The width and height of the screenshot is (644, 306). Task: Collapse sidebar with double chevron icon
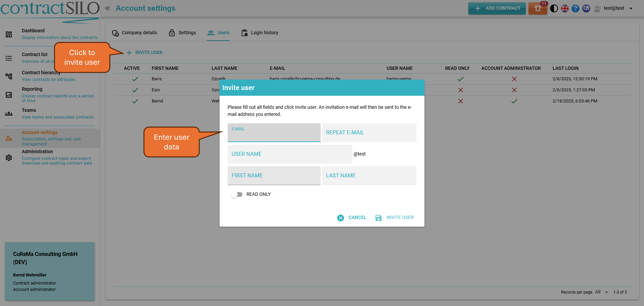pyautogui.click(x=107, y=8)
